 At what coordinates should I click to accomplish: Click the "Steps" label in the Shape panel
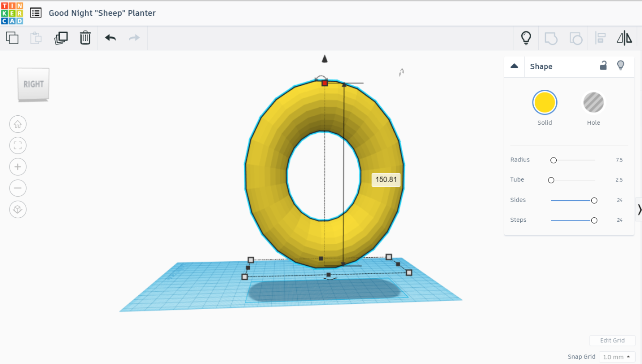pyautogui.click(x=519, y=220)
